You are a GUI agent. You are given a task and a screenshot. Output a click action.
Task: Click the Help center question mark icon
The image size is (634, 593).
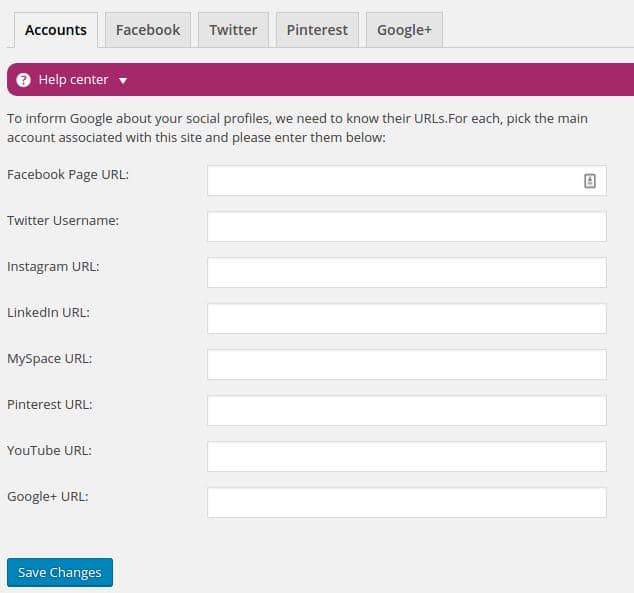pyautogui.click(x=23, y=80)
